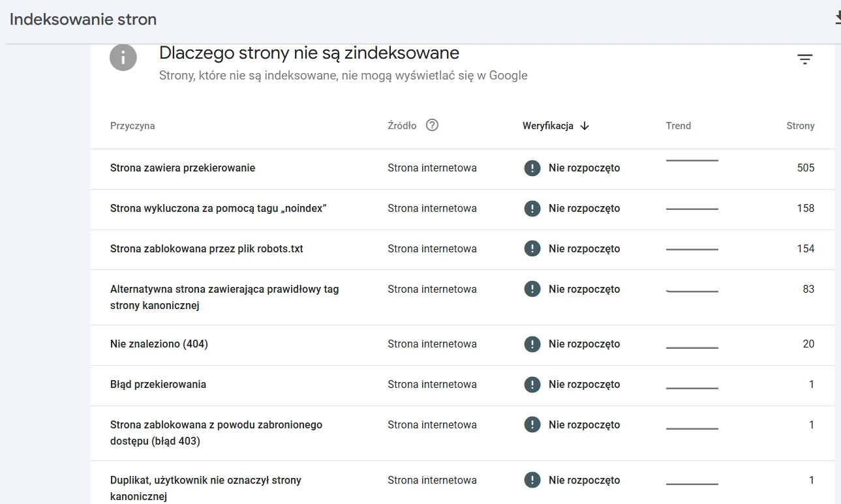Click warning icon on the 404 row
This screenshot has height=504, width=841.
point(532,344)
